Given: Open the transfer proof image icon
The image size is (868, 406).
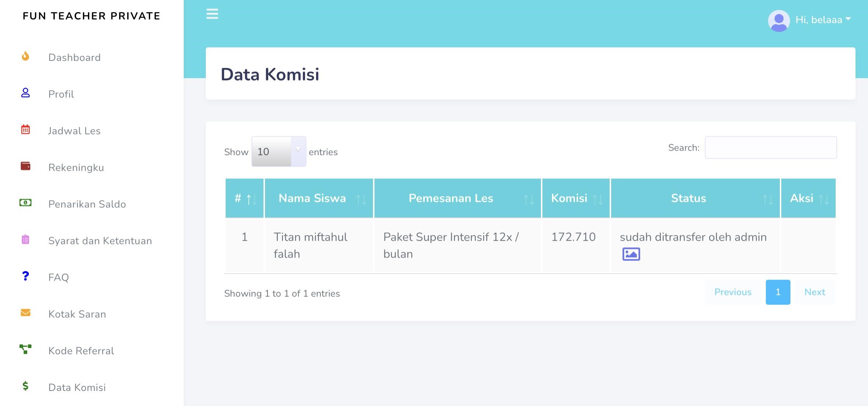Looking at the screenshot, I should tap(631, 254).
